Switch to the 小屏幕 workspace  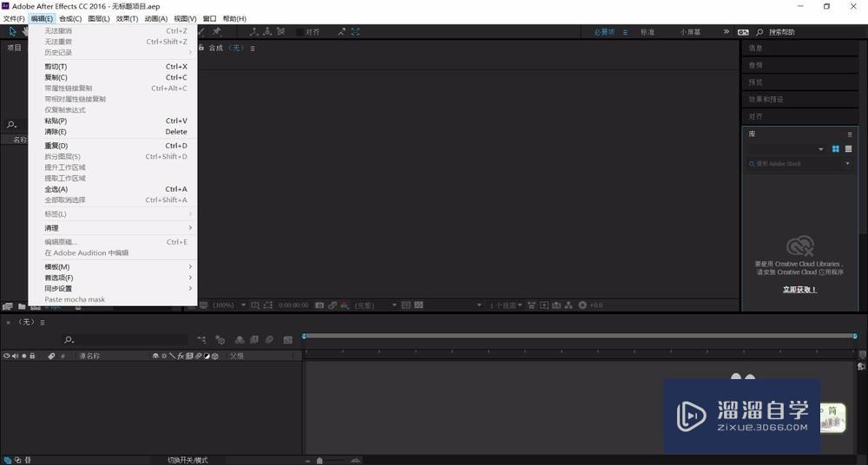pyautogui.click(x=690, y=32)
